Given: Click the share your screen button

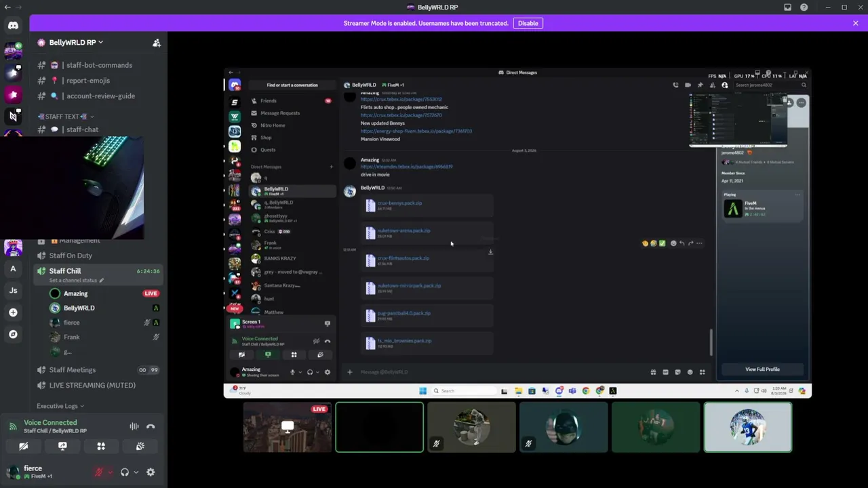Looking at the screenshot, I should [62, 446].
